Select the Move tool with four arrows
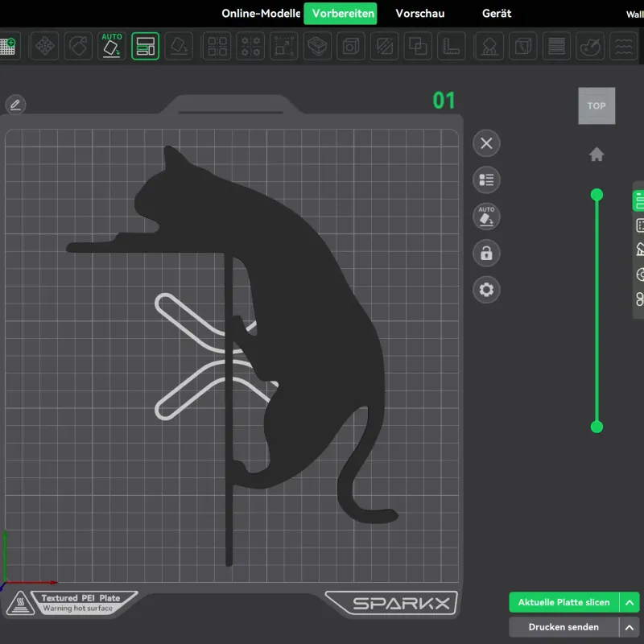 45,46
